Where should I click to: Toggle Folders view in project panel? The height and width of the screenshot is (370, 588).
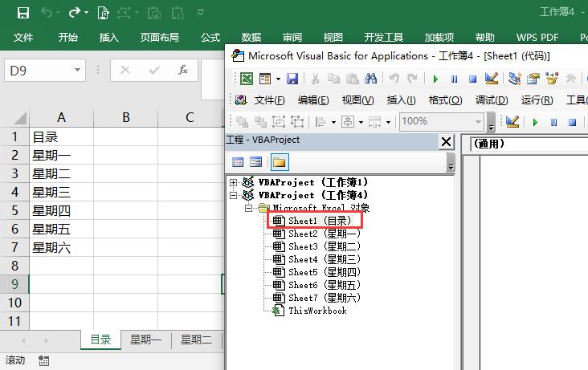279,162
